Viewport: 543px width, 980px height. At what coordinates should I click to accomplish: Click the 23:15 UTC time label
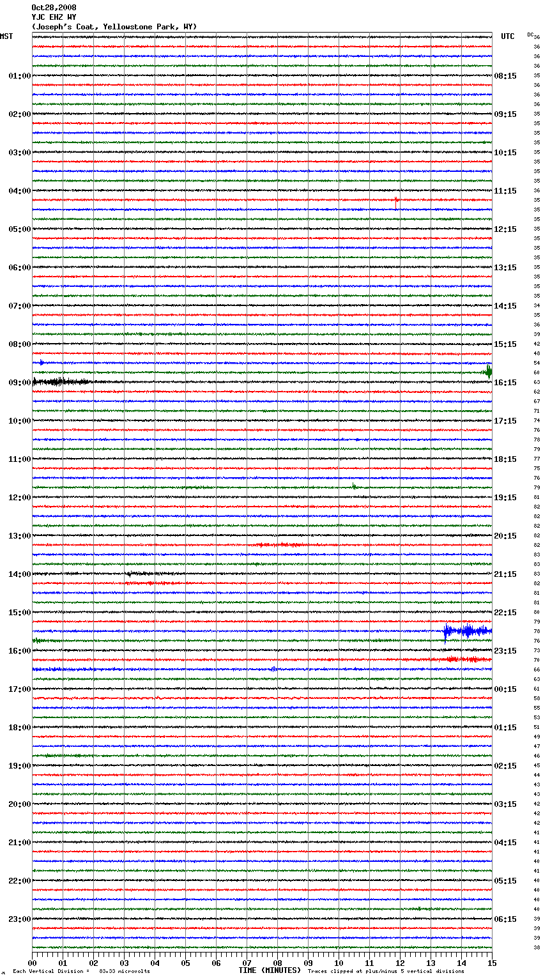(505, 651)
